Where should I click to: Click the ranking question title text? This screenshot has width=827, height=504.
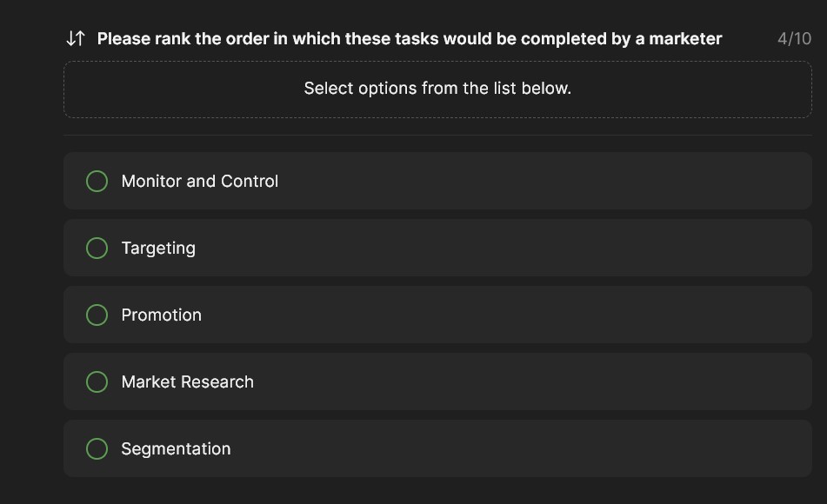coord(410,38)
